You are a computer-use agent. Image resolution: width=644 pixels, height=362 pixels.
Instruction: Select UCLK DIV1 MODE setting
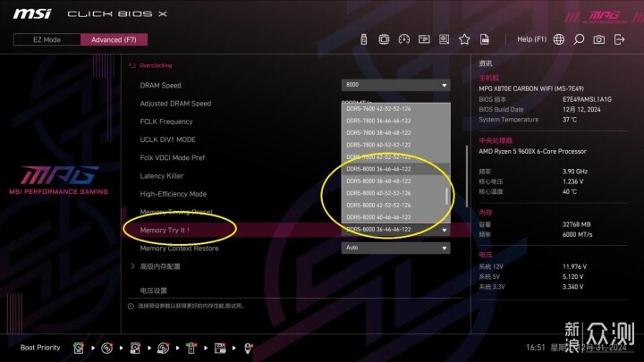[167, 139]
